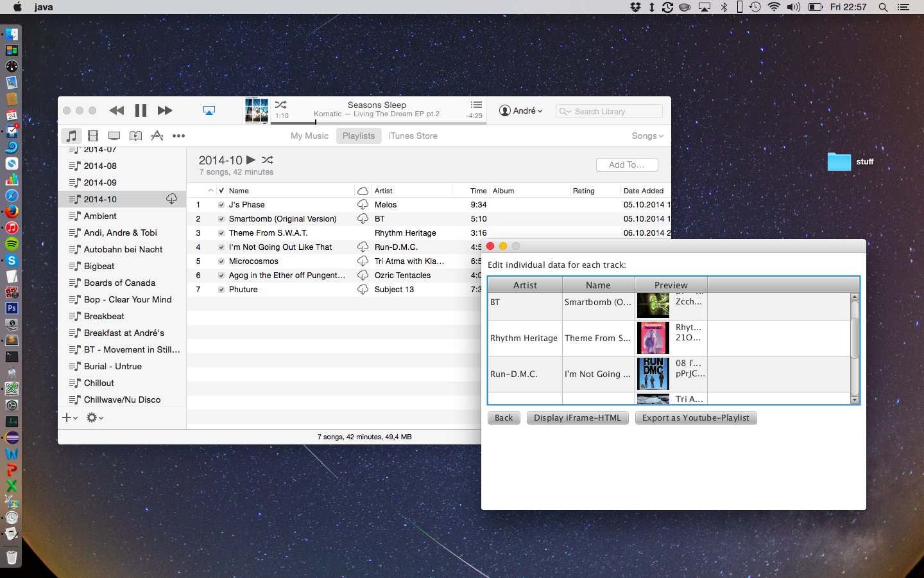The image size is (924, 578).
Task: Download Smartbomb from iCloud
Action: (363, 219)
